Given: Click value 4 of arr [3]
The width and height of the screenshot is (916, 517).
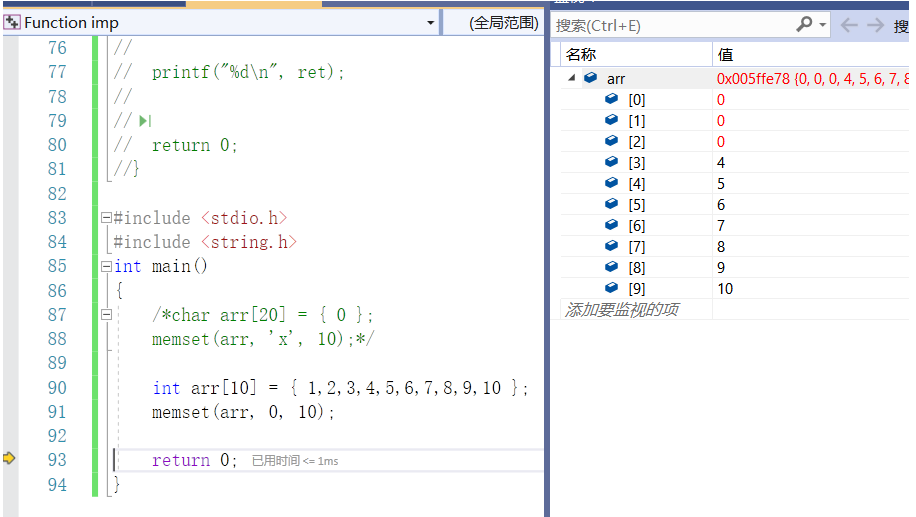Looking at the screenshot, I should coord(721,162).
